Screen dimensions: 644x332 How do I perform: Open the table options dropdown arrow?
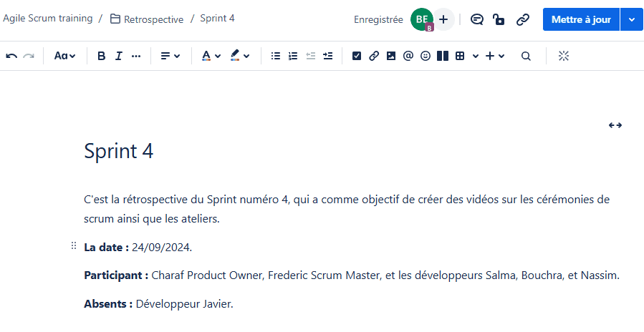(x=476, y=57)
